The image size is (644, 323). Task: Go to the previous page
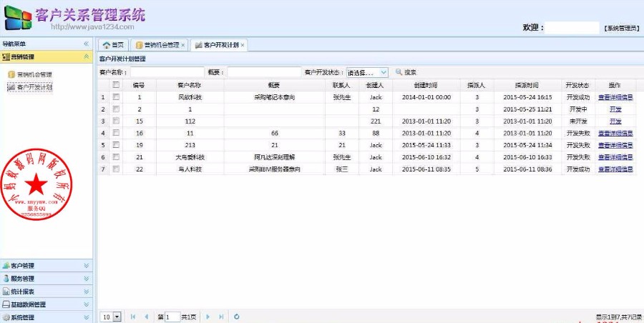tap(146, 317)
